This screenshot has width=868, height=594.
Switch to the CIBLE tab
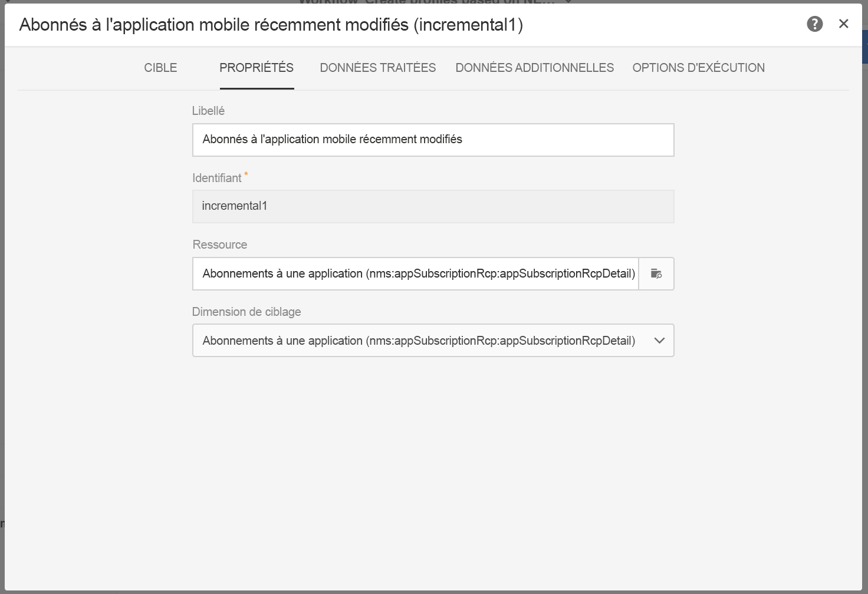tap(160, 68)
